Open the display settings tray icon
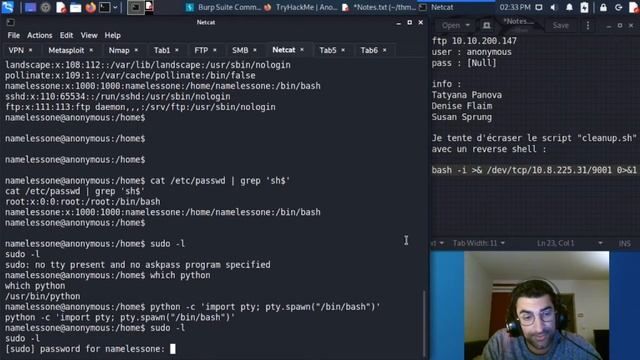The width and height of the screenshot is (640, 360). click(x=539, y=7)
